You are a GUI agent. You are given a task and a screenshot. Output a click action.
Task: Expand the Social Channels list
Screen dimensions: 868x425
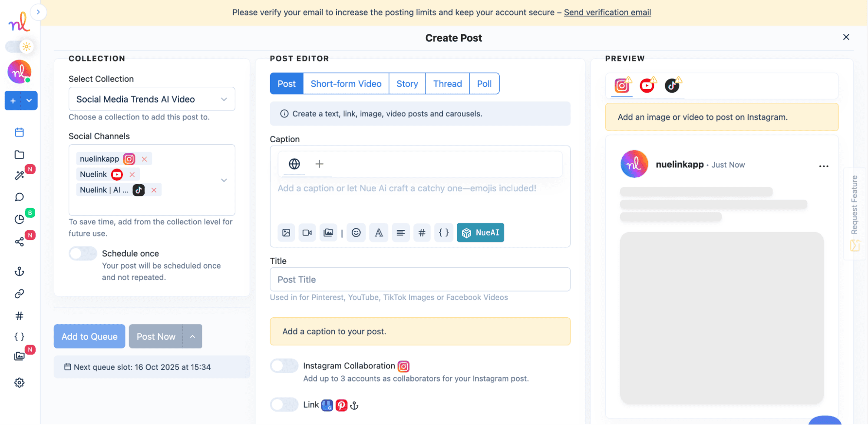coord(224,180)
